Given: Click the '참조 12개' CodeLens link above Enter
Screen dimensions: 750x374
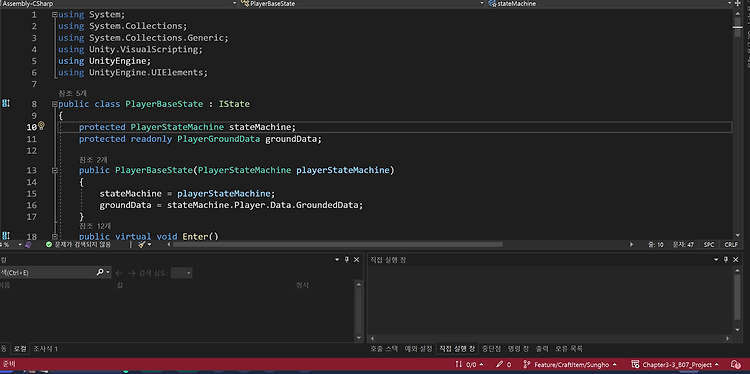Looking at the screenshot, I should pyautogui.click(x=95, y=225).
